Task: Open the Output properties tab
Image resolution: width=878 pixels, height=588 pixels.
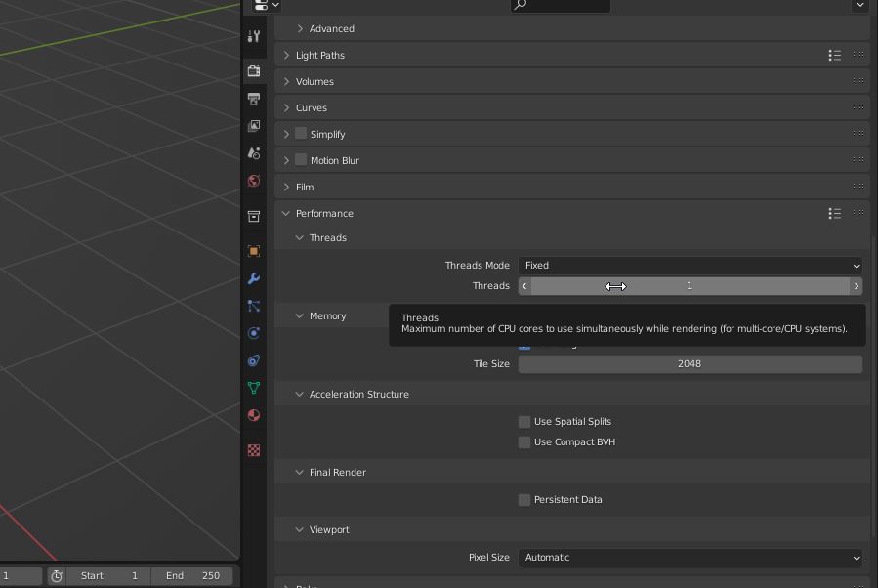Action: [x=254, y=99]
